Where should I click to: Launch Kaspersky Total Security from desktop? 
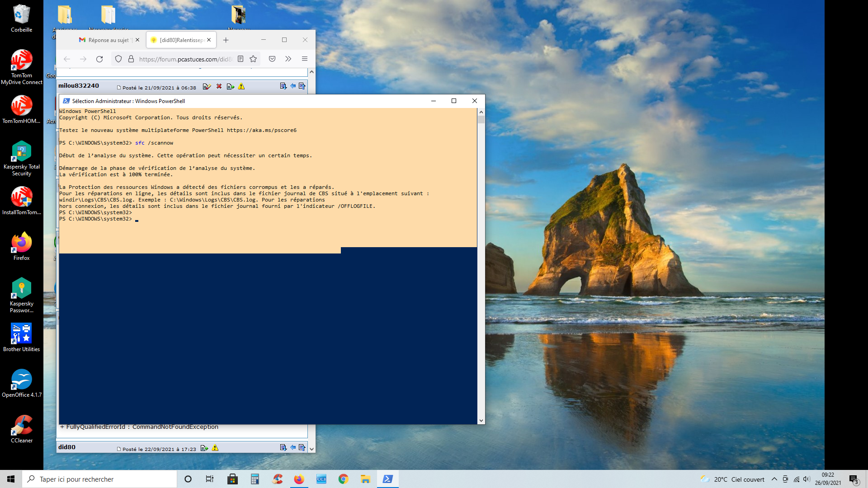click(21, 158)
